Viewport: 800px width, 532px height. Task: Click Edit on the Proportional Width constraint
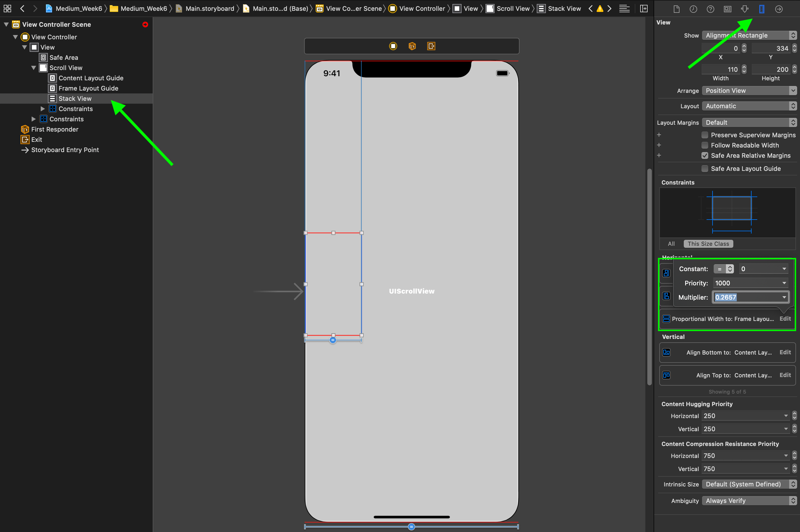[x=785, y=319]
